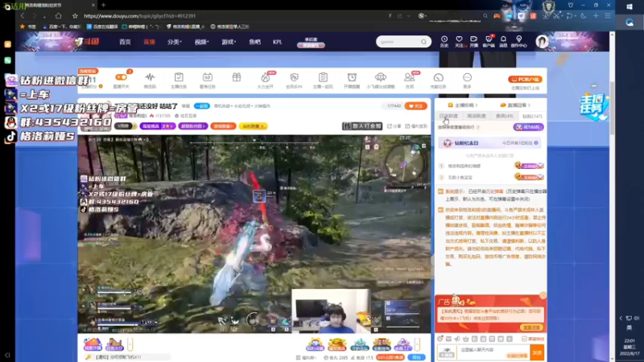Switch to the 周活跃度 tab
The width and height of the screenshot is (644, 362).
coord(477,116)
